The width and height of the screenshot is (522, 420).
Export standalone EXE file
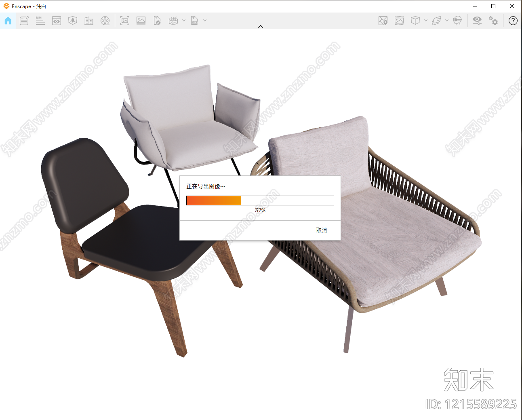(x=194, y=21)
